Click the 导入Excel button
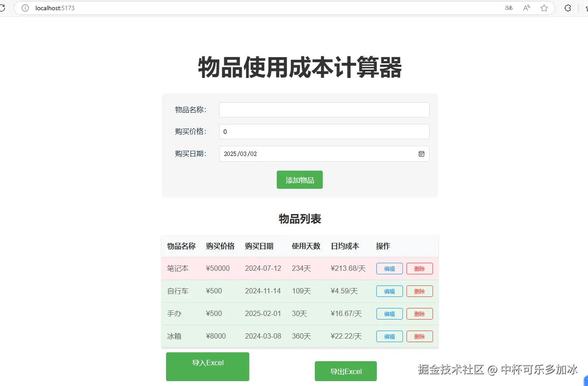 (208, 367)
